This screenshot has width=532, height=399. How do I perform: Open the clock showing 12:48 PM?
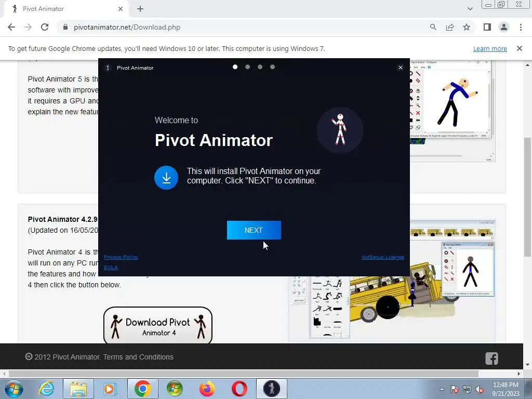[506, 389]
